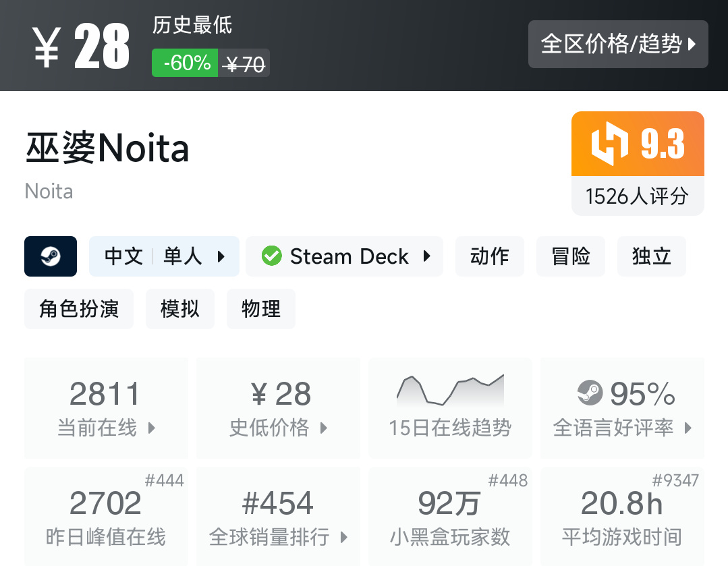Click the Steam icon beside 95% rating

(590, 393)
